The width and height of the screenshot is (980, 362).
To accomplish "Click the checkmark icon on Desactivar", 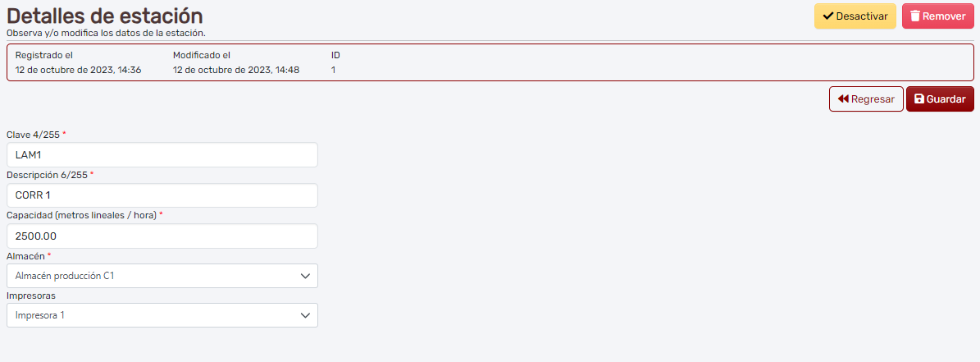I will coord(828,16).
